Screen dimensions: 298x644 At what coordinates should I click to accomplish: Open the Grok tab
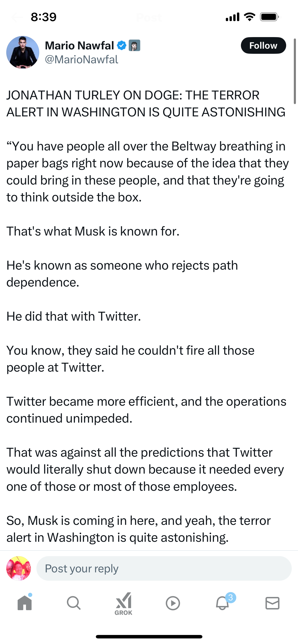[123, 603]
